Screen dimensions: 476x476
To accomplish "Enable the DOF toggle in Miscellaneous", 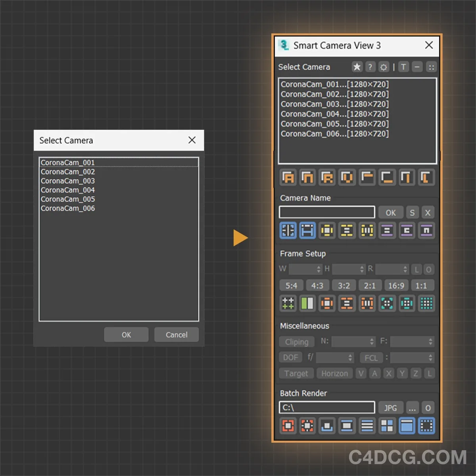I will 290,357.
